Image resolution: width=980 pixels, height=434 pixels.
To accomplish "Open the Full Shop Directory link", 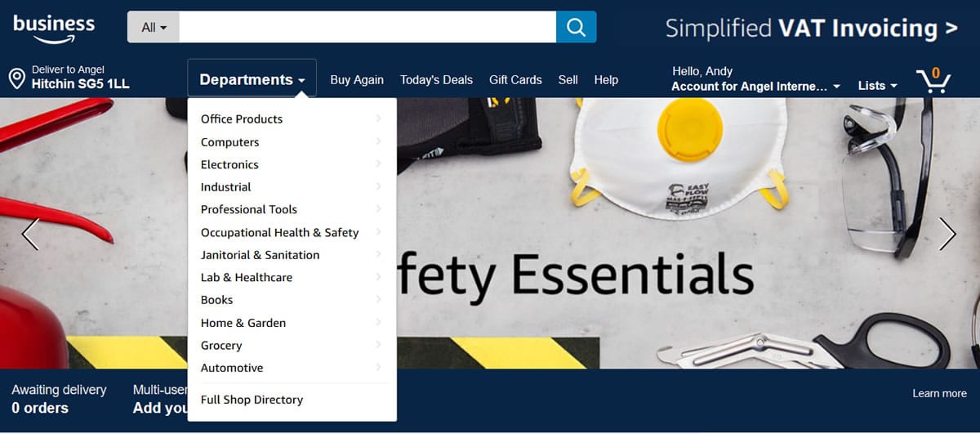I will 252,400.
